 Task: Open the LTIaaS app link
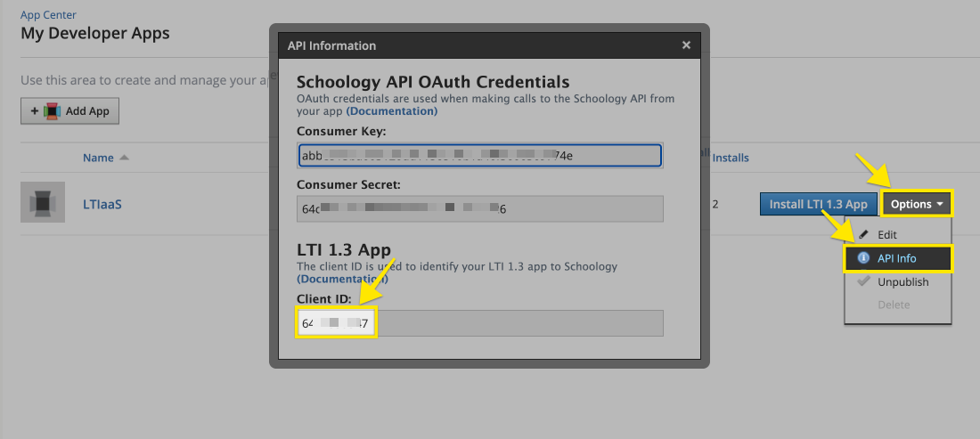tap(102, 204)
